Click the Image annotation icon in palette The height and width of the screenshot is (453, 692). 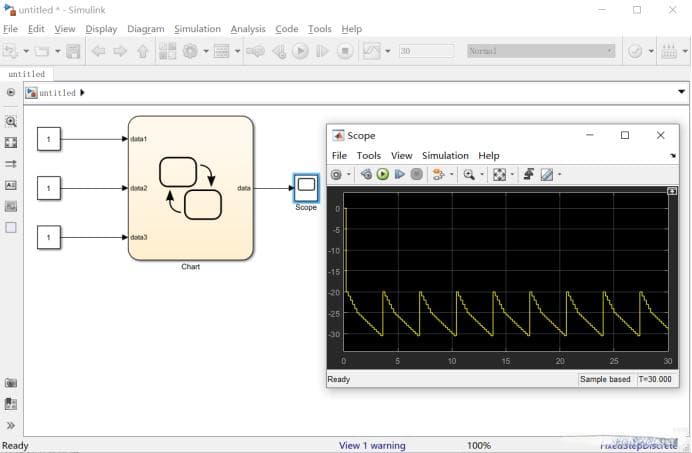click(11, 206)
